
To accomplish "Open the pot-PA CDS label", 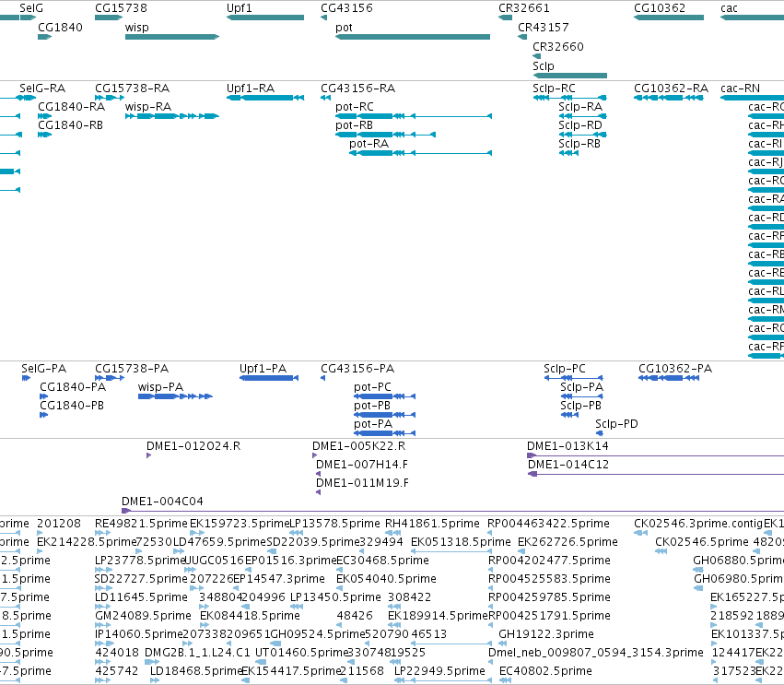I will tap(373, 424).
